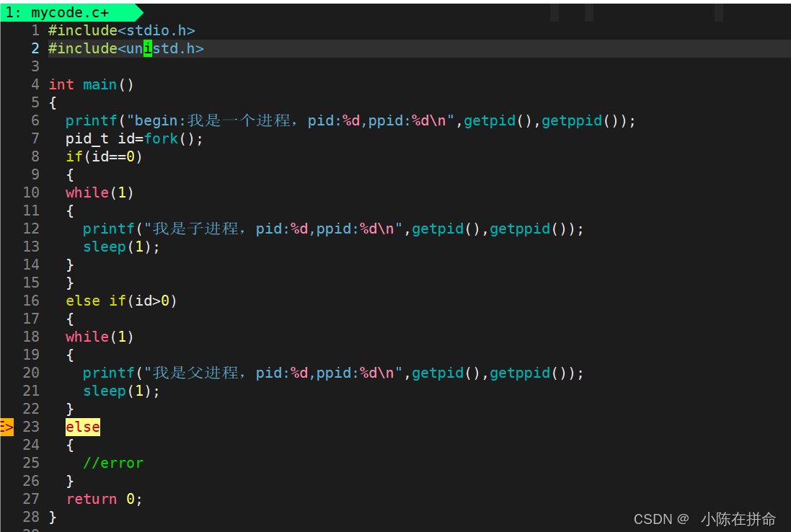Click 'if(id==0)' on line 8
The width and height of the screenshot is (791, 532).
click(x=104, y=157)
